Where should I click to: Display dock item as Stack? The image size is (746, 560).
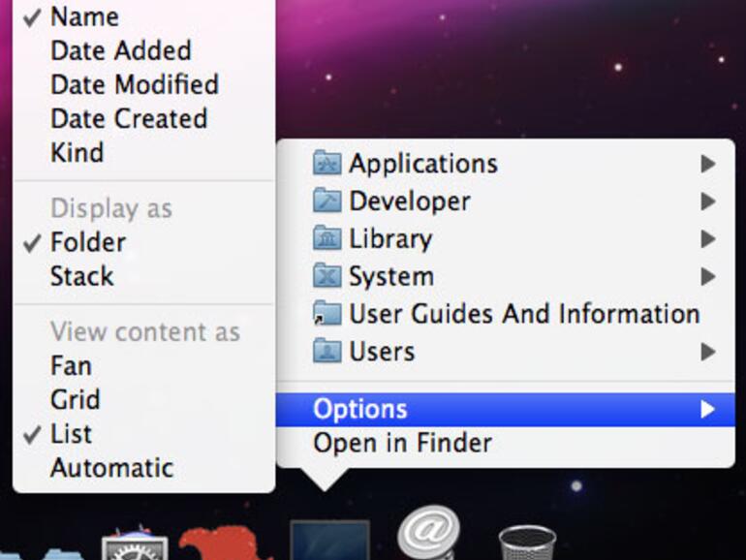point(143,276)
